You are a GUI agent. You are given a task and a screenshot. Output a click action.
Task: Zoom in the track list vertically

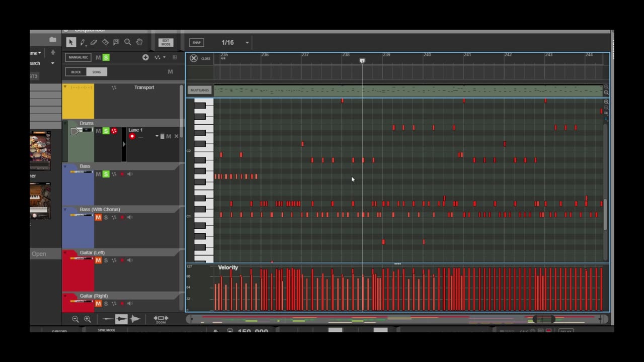click(x=88, y=319)
